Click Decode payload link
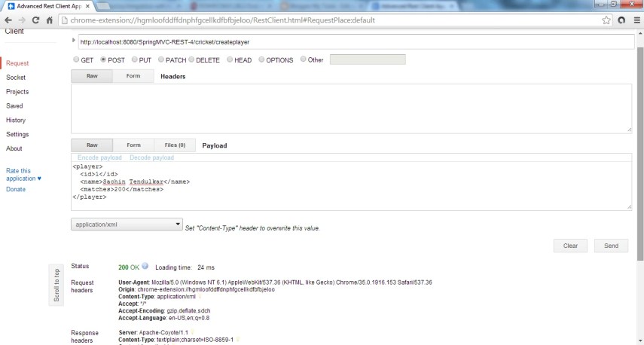Screen dimensions: 644x345 point(151,157)
